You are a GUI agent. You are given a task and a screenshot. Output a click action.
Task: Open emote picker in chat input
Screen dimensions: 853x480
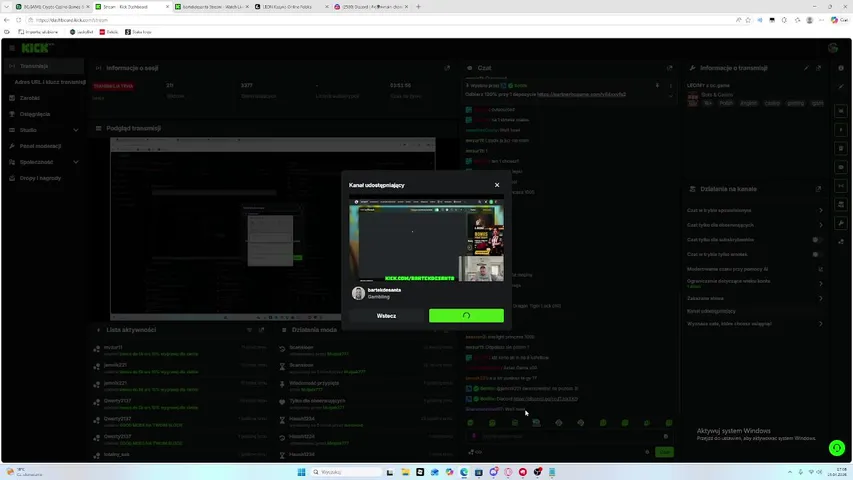(666, 436)
